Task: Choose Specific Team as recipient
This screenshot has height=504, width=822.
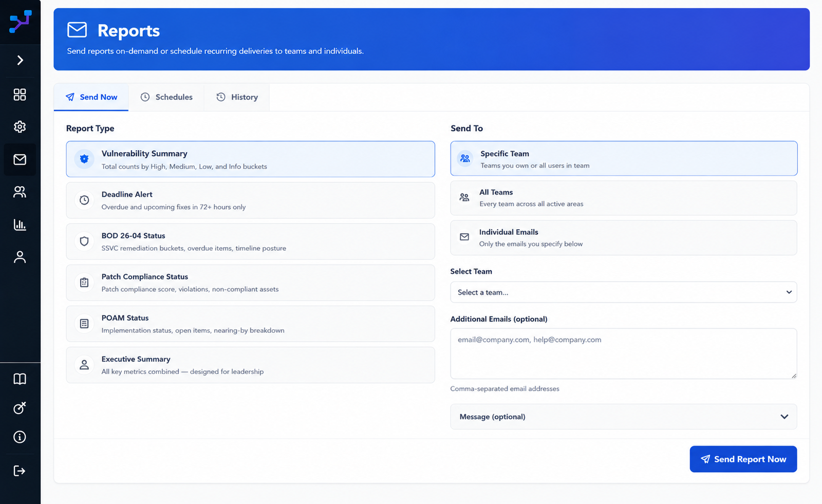Action: pyautogui.click(x=624, y=158)
